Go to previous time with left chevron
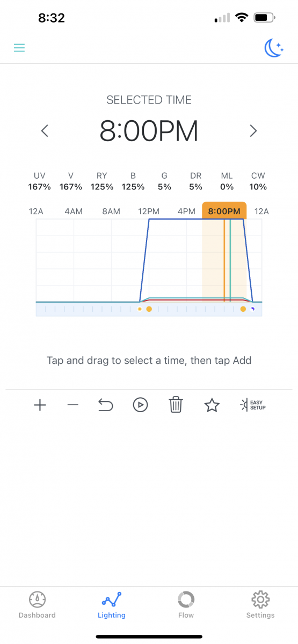The height and width of the screenshot is (644, 298). [x=45, y=130]
